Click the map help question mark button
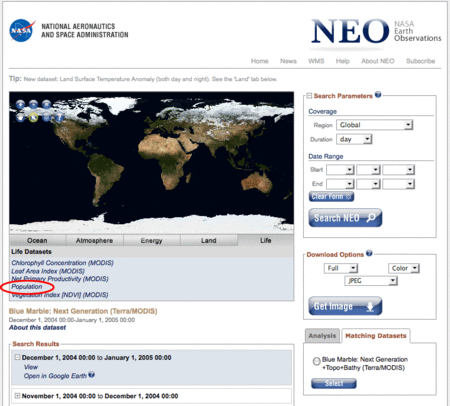Image resolution: width=450 pixels, height=406 pixels. tap(59, 117)
